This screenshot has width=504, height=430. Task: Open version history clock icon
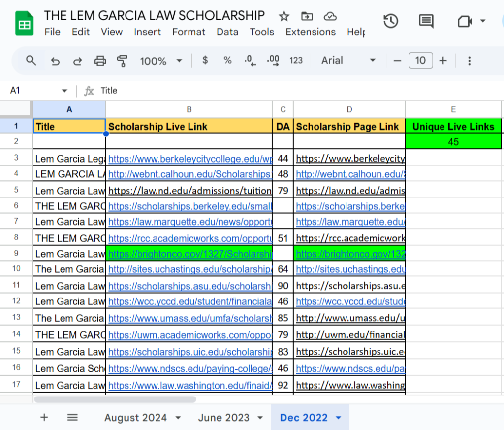click(x=391, y=21)
